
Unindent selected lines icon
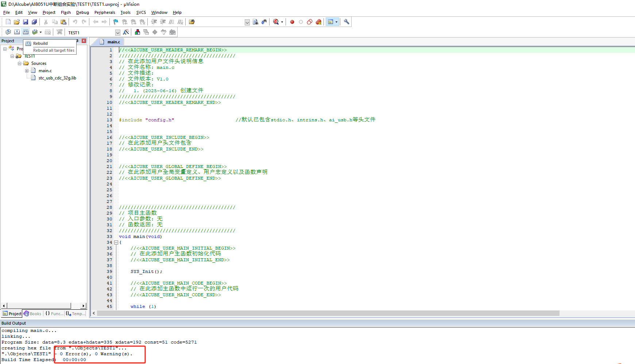(163, 22)
